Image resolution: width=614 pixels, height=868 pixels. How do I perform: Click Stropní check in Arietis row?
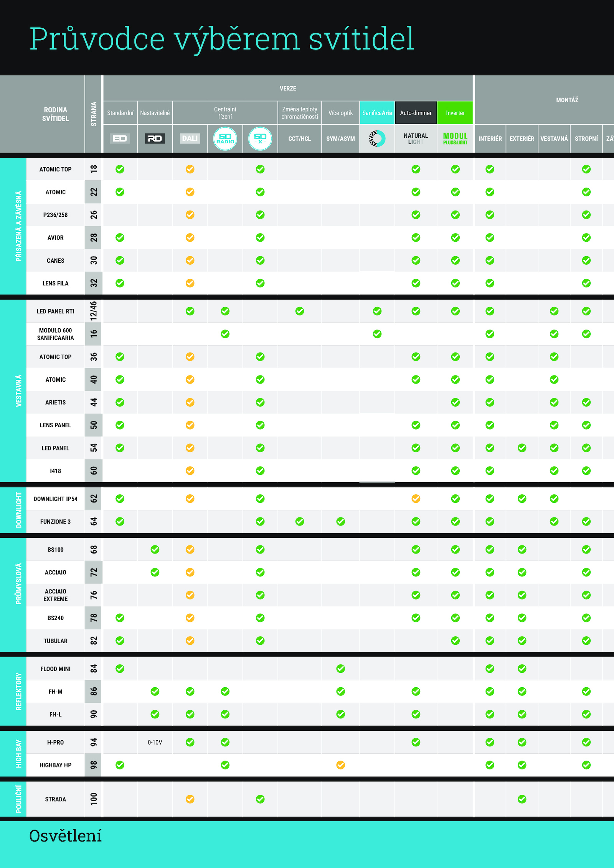tap(586, 402)
